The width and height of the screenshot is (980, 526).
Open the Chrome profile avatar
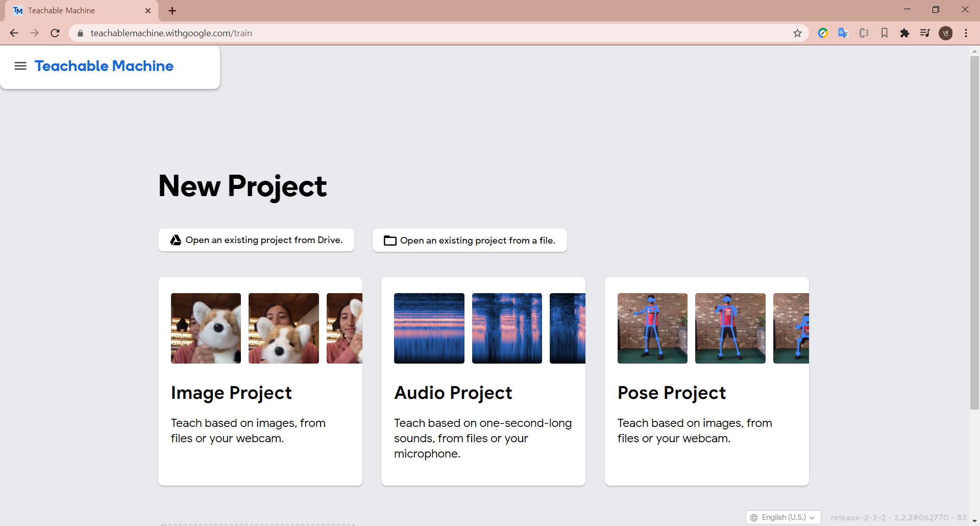[946, 33]
